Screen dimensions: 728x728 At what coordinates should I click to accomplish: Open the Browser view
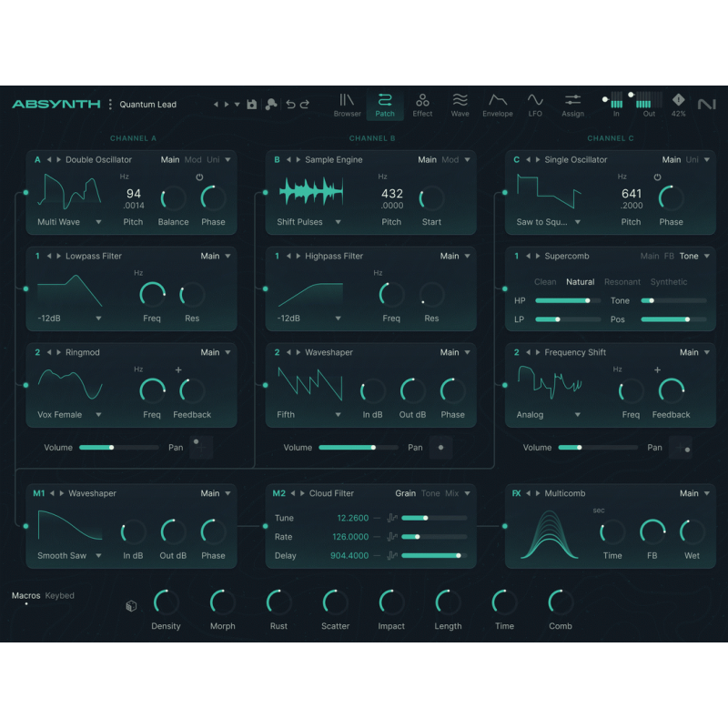(x=347, y=105)
